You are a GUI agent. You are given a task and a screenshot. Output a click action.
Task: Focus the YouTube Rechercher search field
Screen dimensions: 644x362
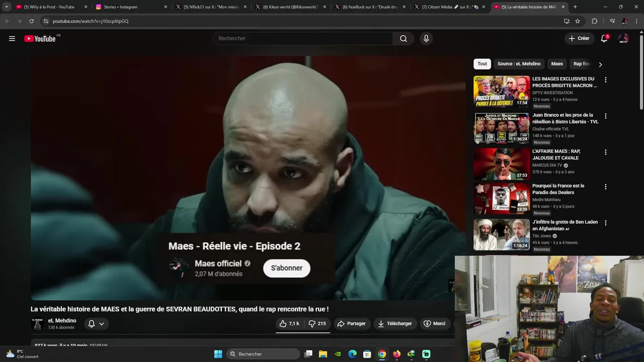(303, 39)
